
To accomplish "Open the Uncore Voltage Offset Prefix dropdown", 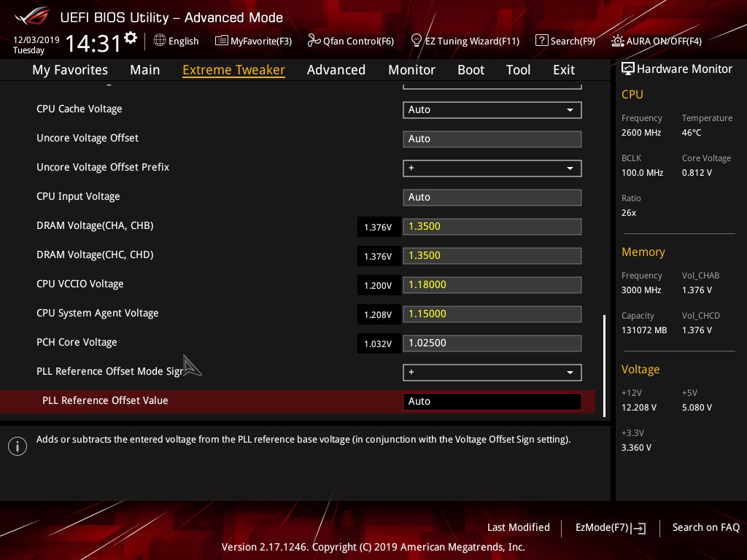I will pyautogui.click(x=492, y=168).
